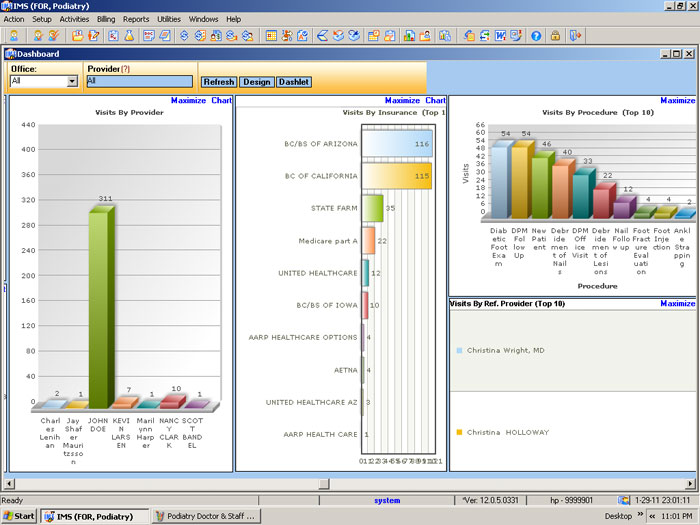Click the JOHN DOE green bar

click(x=101, y=307)
